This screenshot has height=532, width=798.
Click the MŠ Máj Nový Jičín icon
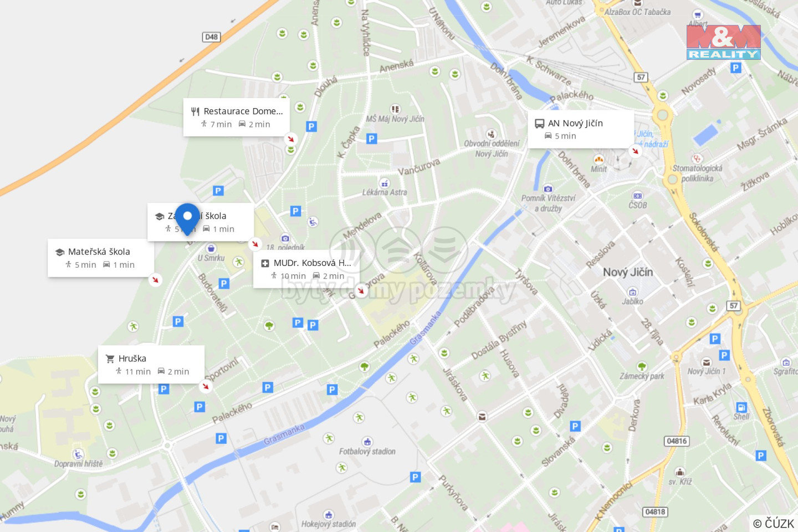tap(395, 109)
